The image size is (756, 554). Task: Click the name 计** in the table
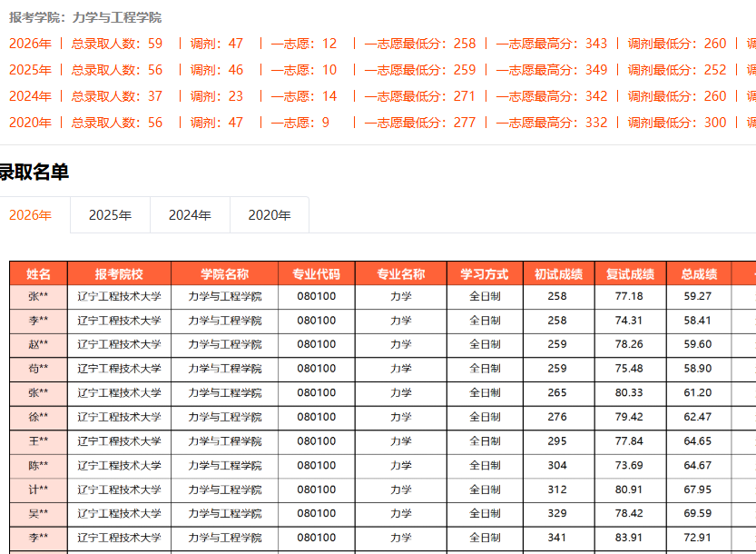coord(38,490)
